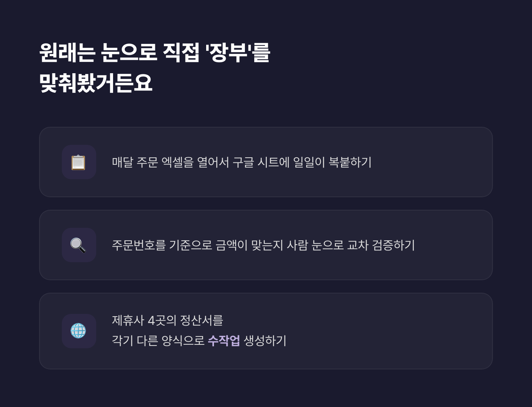Click the globe icon in the third card
The height and width of the screenshot is (407, 532).
(x=79, y=331)
